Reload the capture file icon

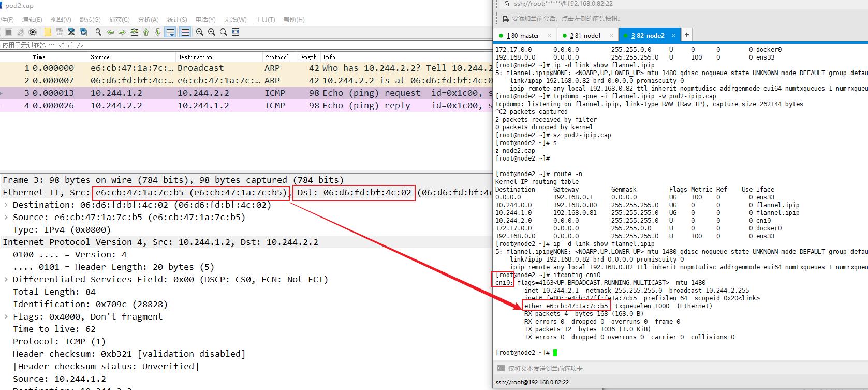click(83, 32)
